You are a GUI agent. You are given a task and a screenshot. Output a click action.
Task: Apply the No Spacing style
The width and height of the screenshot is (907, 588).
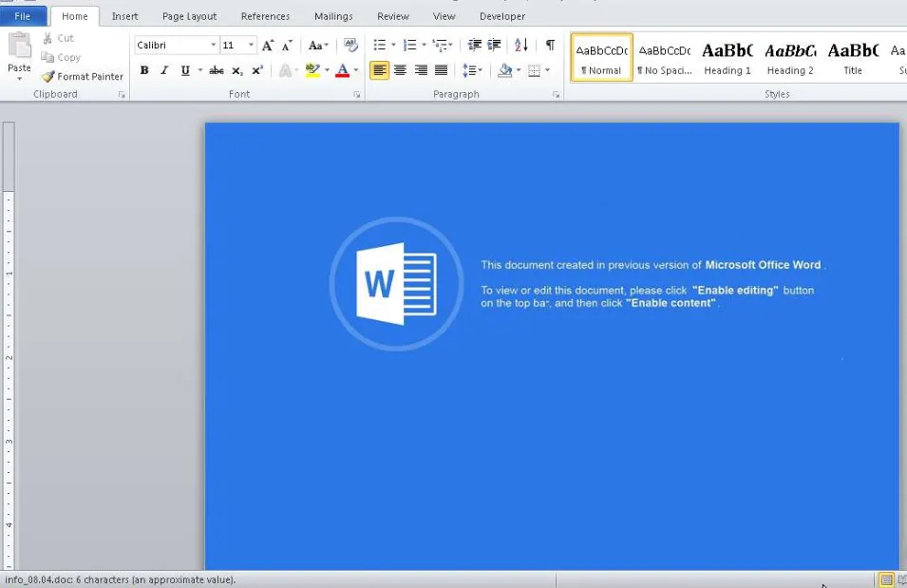click(665, 57)
